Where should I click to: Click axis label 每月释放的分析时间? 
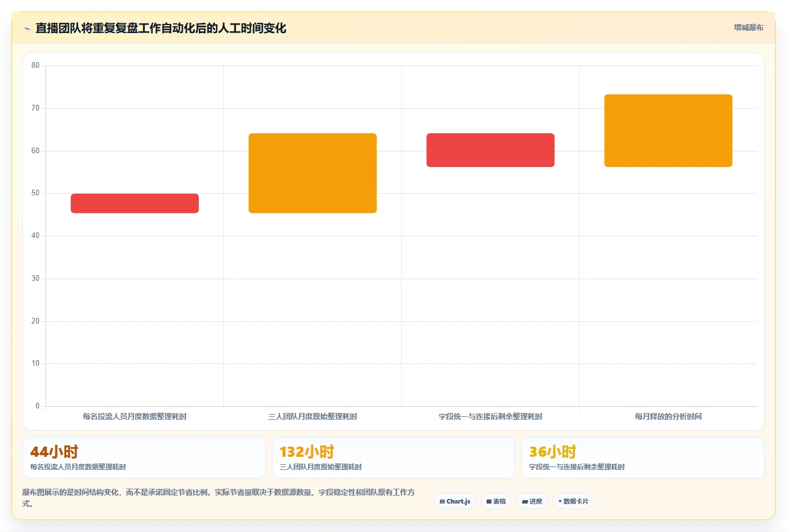pyautogui.click(x=668, y=416)
